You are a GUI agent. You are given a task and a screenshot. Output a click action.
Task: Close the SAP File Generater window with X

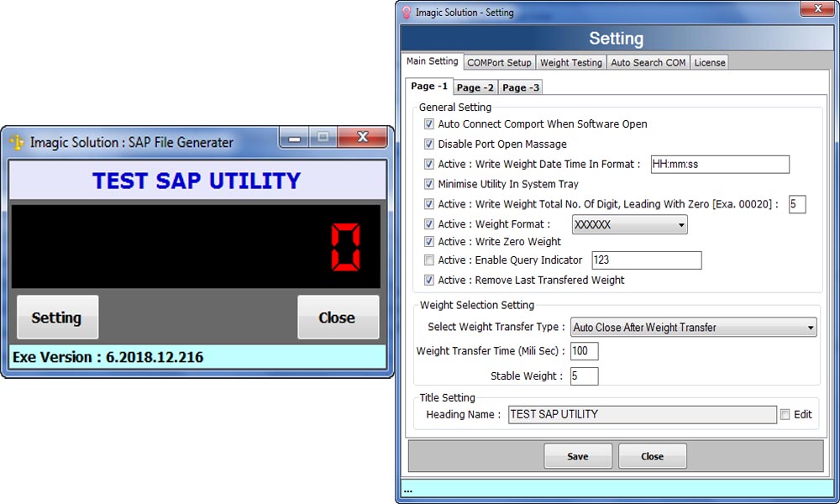[363, 138]
